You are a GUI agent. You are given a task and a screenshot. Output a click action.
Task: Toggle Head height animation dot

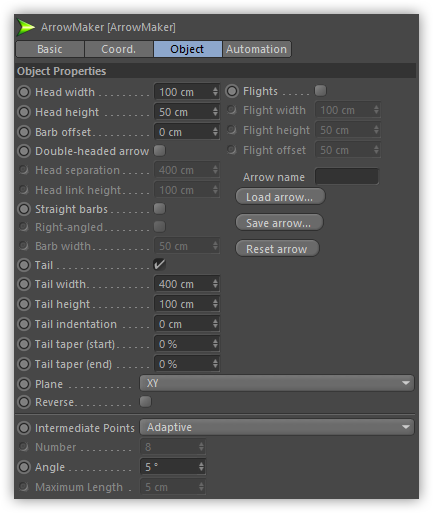[24, 112]
